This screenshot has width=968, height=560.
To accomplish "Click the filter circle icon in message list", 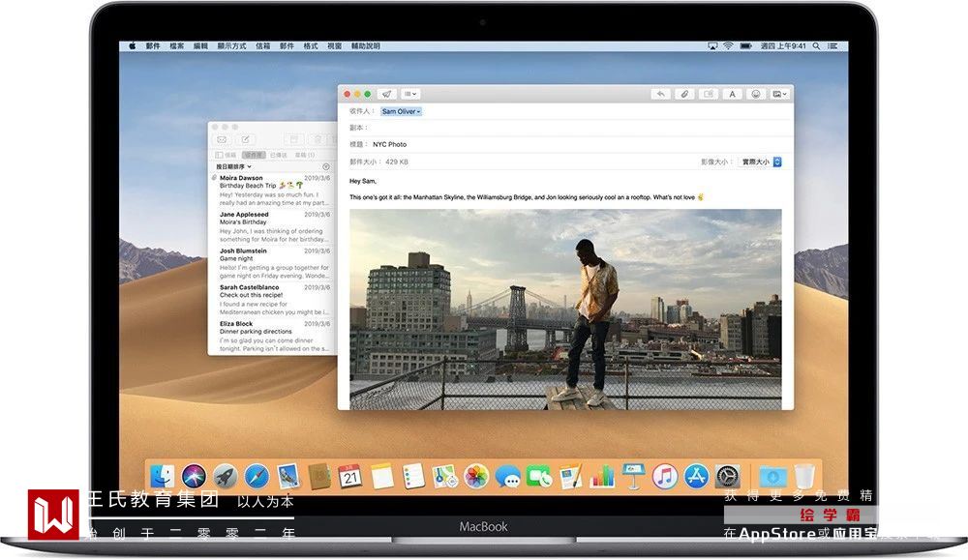I will pos(326,167).
